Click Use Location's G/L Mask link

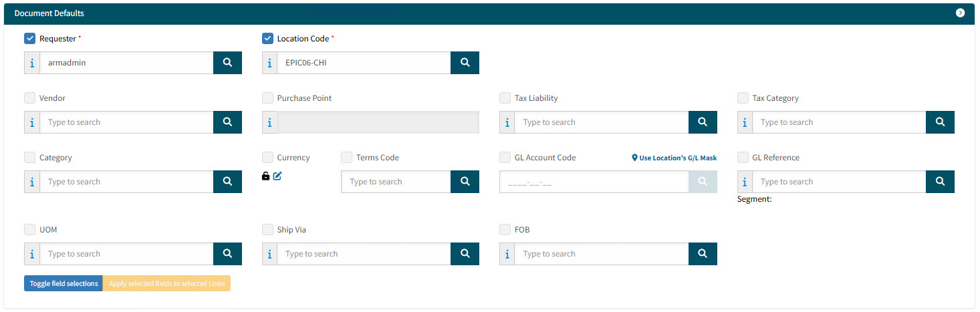click(674, 158)
